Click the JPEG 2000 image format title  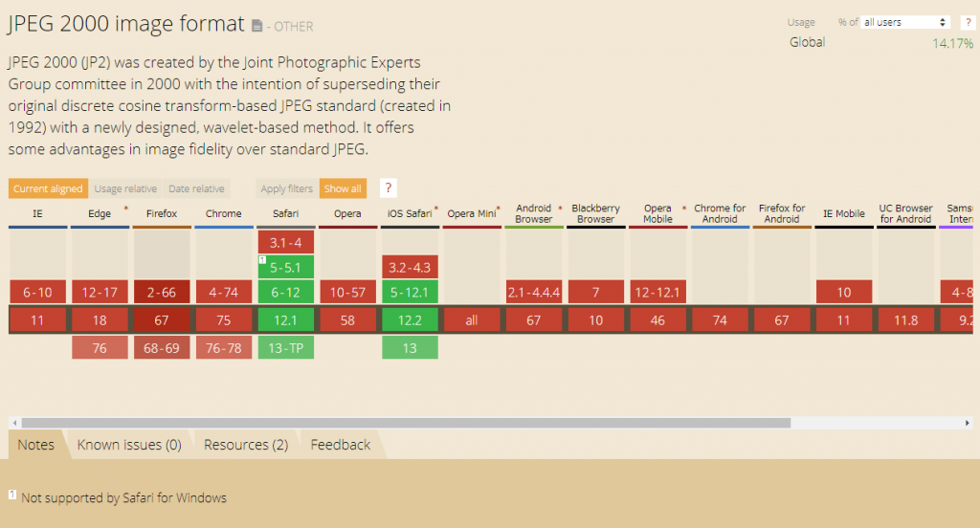[126, 24]
